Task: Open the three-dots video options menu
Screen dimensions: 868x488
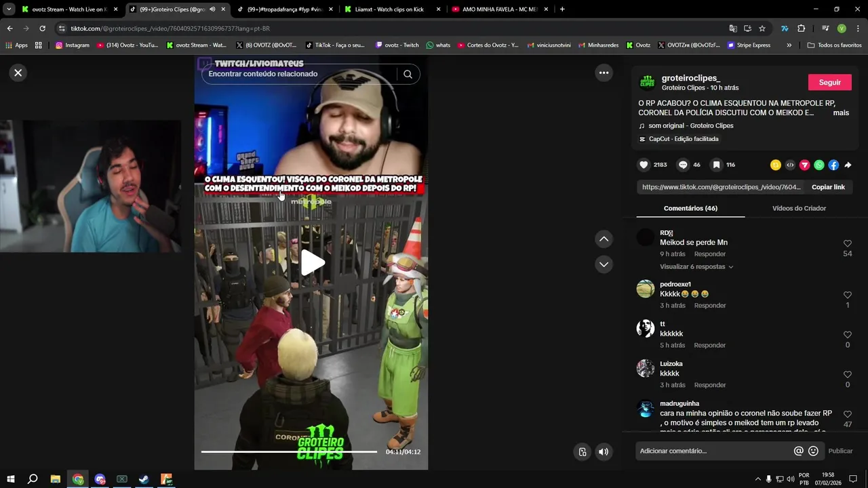Action: 604,73
